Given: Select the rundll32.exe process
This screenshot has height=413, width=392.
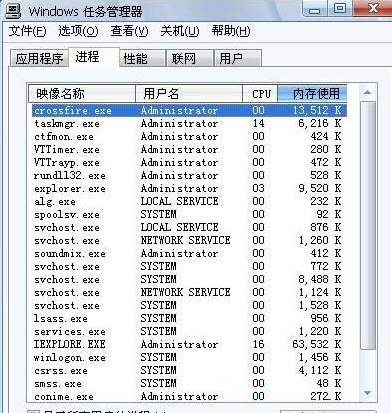Looking at the screenshot, I should click(189, 175).
